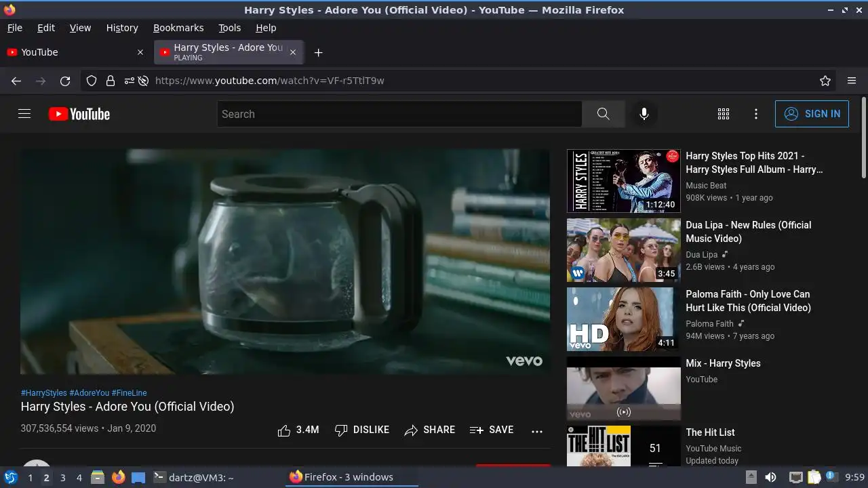This screenshot has height=488, width=868.
Task: Click the system tray volume speaker icon
Action: [770, 477]
